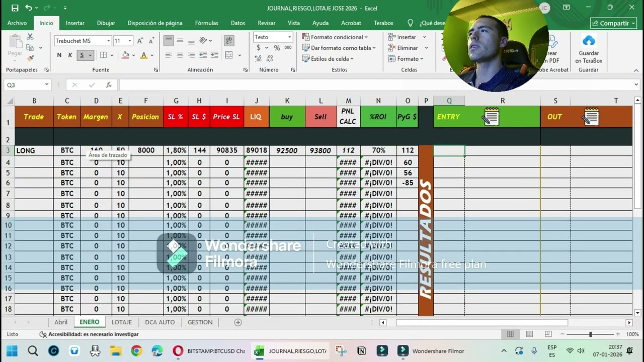
Task: Click the Insert Function fx icon
Action: pos(109,85)
